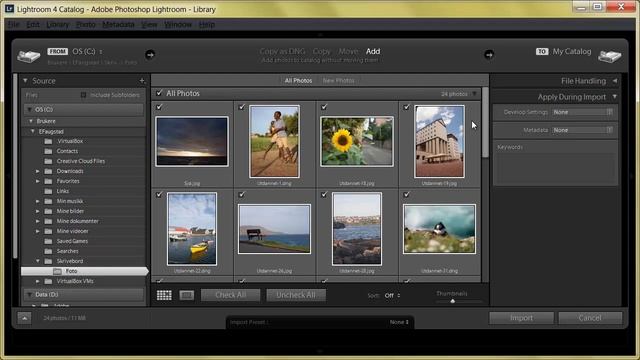This screenshot has width=640, height=360.
Task: Click the Lightroom app icon in title bar
Action: (x=9, y=9)
